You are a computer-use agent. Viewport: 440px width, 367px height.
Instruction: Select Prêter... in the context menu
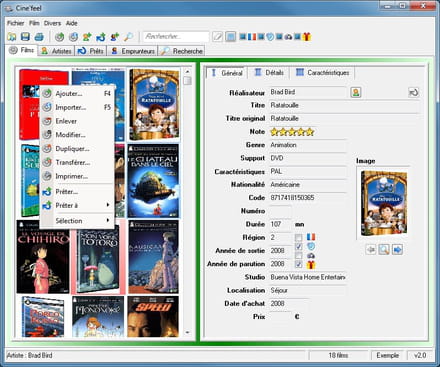77,192
